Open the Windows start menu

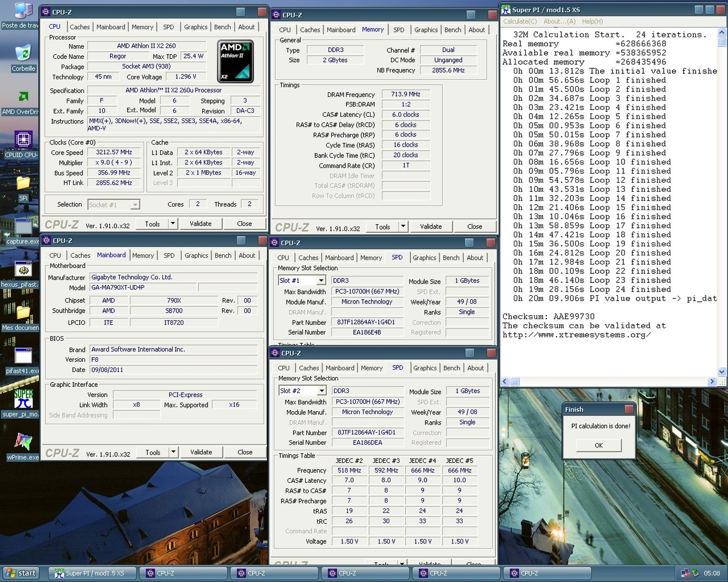pyautogui.click(x=21, y=573)
